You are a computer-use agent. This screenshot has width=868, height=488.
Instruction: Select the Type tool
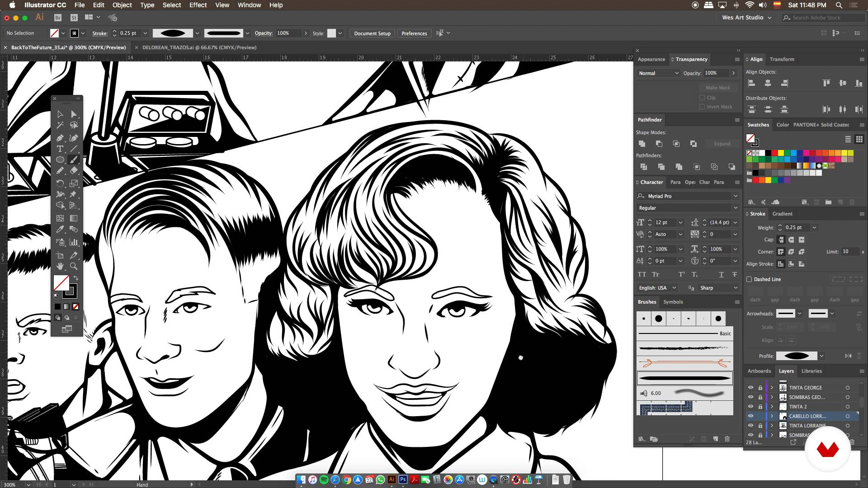(60, 149)
